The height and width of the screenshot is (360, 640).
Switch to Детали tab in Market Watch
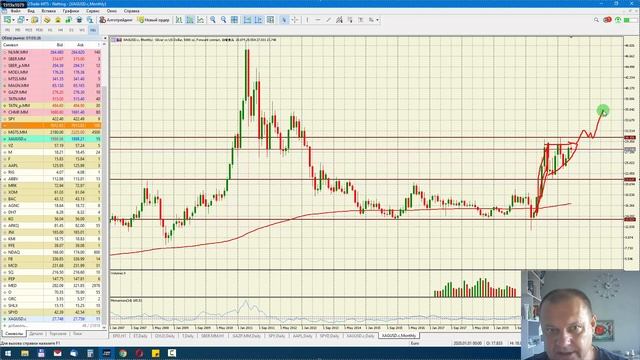tap(36, 334)
